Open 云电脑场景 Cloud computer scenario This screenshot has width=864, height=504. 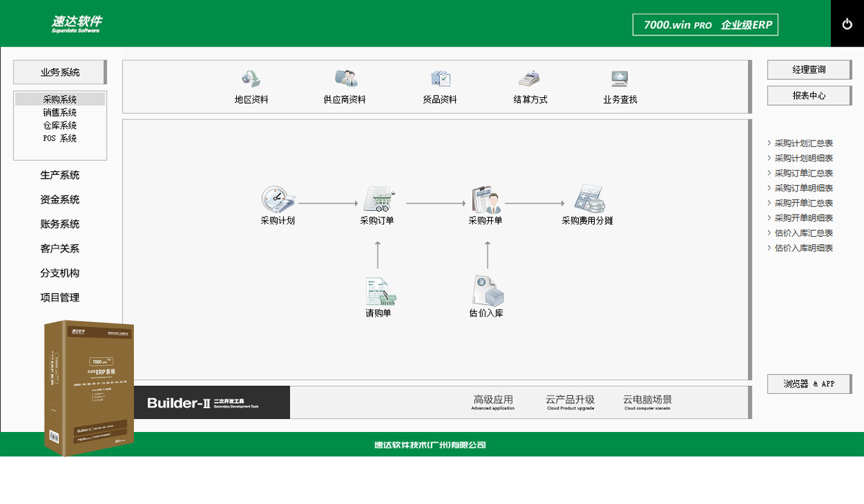tap(647, 402)
